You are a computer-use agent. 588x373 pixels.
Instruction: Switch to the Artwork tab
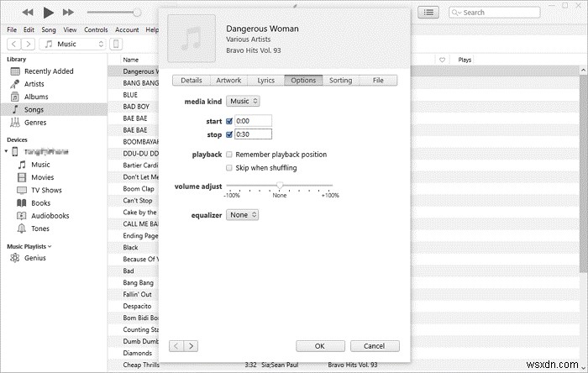coord(228,80)
